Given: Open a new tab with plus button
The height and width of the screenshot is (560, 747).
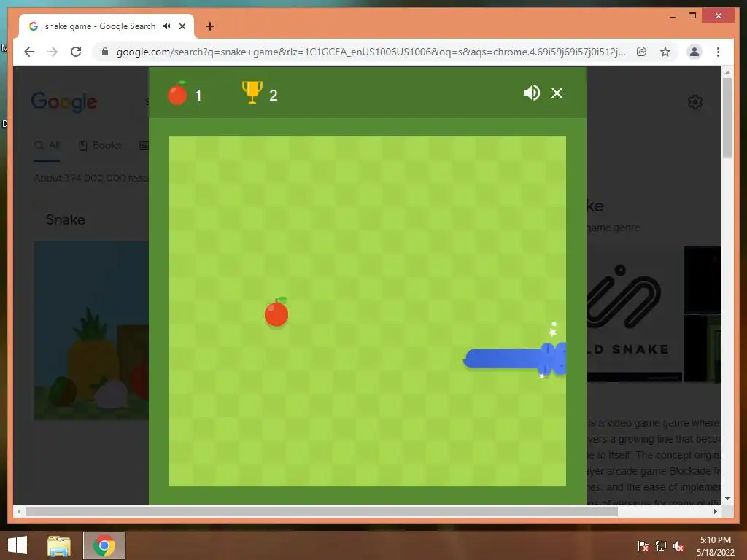Looking at the screenshot, I should (x=210, y=26).
